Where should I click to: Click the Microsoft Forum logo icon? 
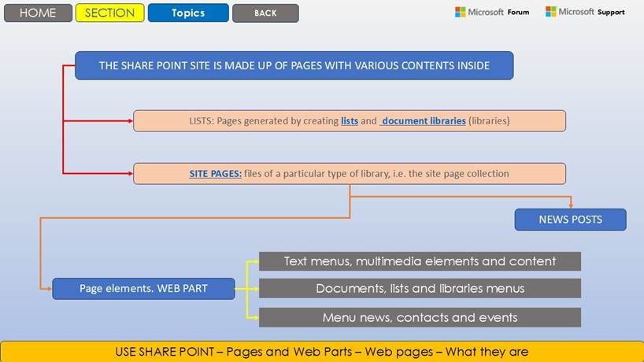(461, 12)
